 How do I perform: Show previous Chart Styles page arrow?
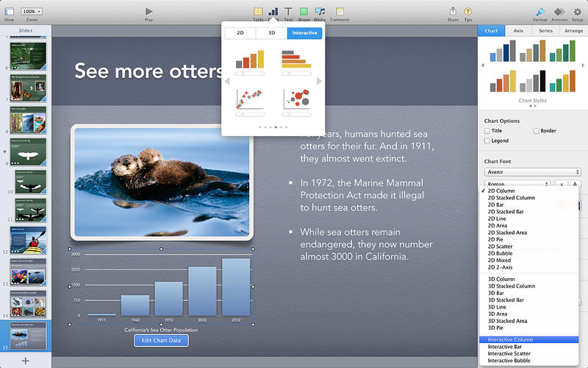(x=483, y=66)
